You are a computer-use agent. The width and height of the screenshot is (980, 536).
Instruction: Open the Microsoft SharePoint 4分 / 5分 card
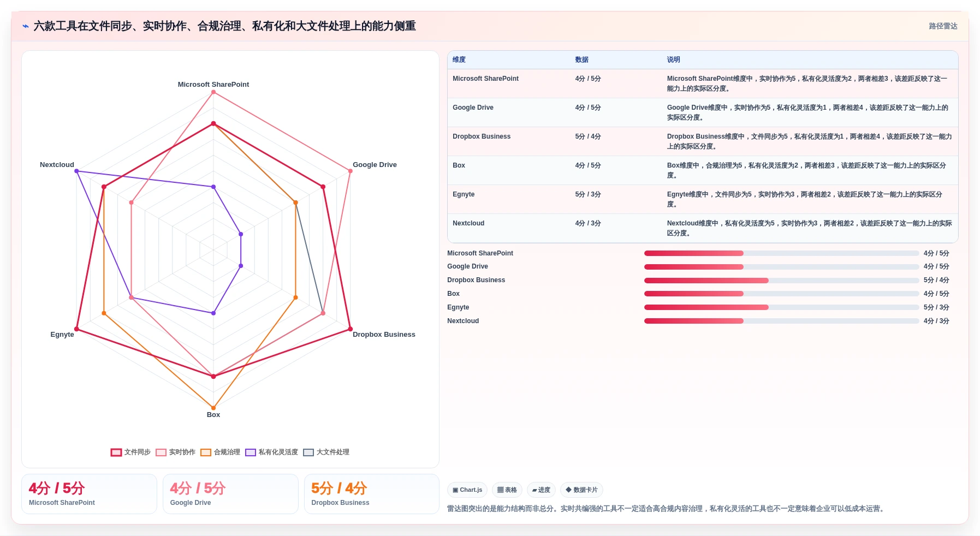[89, 494]
